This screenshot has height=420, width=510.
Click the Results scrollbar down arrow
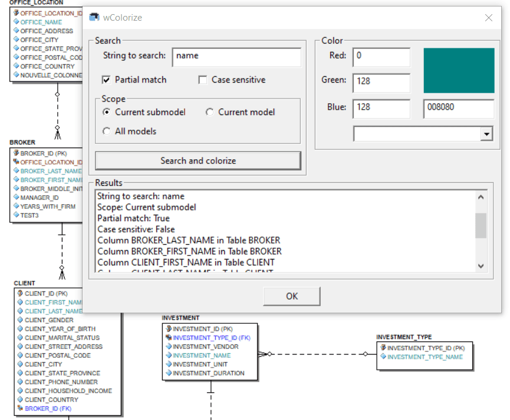tap(481, 266)
